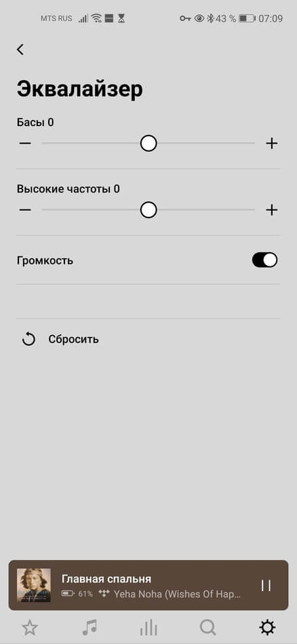Open the album art thumbnail

point(34,585)
